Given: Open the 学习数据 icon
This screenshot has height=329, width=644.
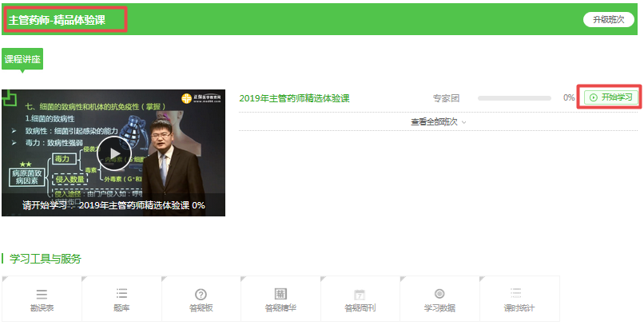Looking at the screenshot, I should pyautogui.click(x=439, y=294).
